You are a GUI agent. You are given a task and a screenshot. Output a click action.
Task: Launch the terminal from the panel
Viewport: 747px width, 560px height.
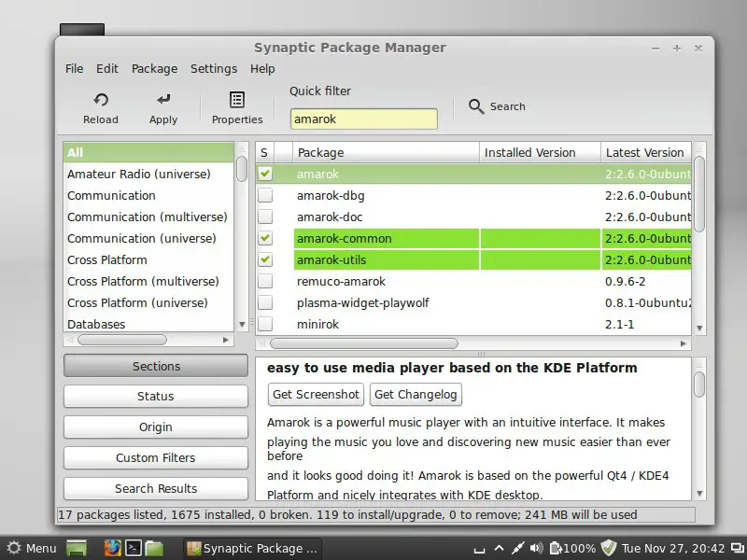(x=134, y=548)
